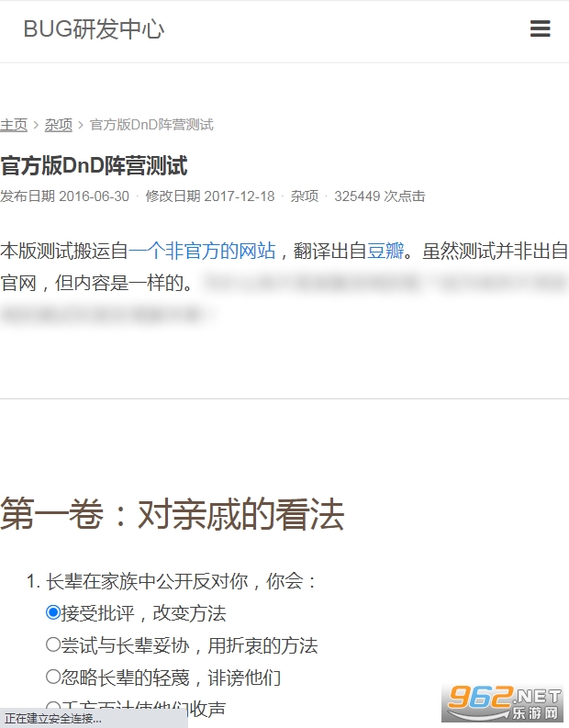Select 尝试与长辈妥协，用折衷的方法 option
The image size is (569, 728).
click(x=53, y=644)
